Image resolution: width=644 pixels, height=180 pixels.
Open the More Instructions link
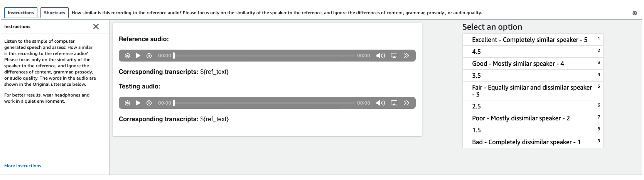tap(23, 166)
